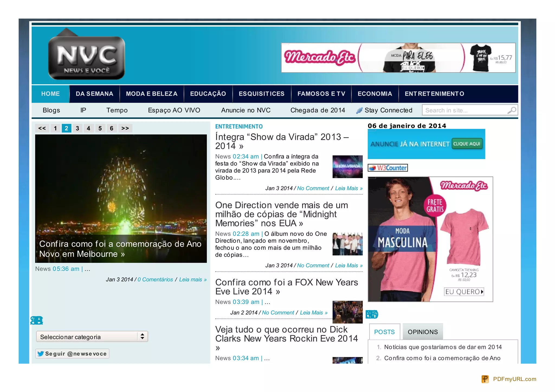Click the search magnifier icon

pyautogui.click(x=511, y=110)
